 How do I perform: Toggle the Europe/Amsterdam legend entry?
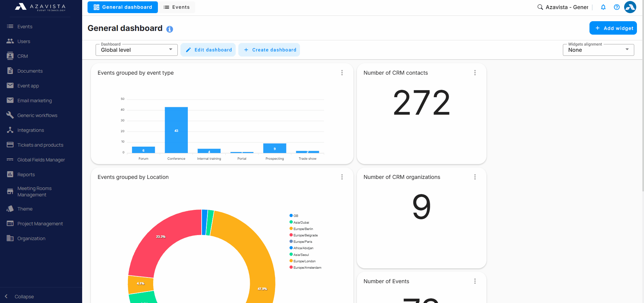pos(305,267)
